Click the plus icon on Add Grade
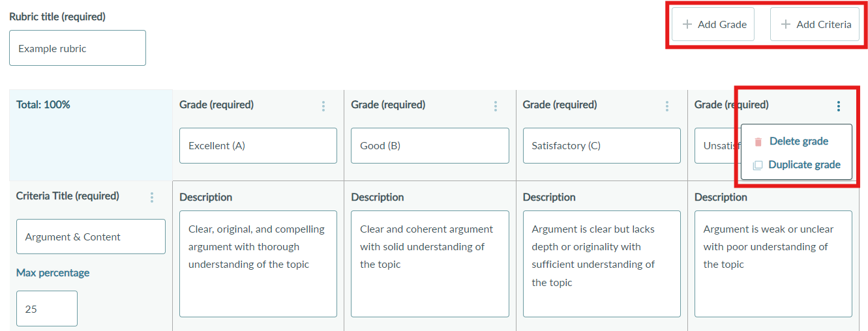This screenshot has height=331, width=868. pyautogui.click(x=687, y=24)
